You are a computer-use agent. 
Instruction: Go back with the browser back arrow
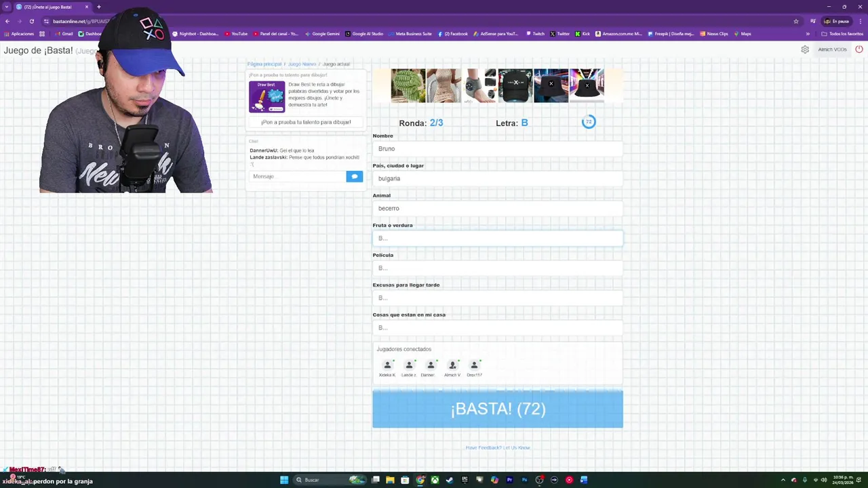[x=7, y=21]
